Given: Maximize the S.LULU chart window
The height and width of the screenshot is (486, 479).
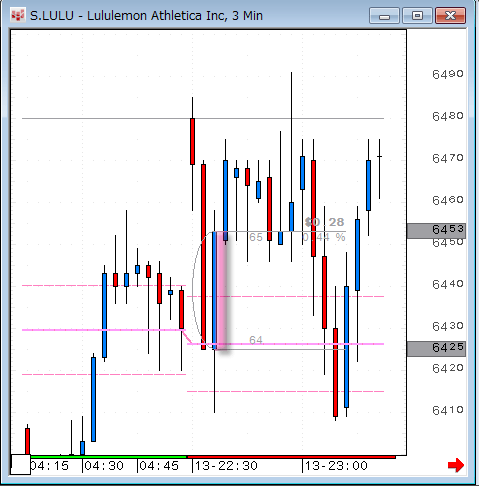Looking at the screenshot, I should tap(417, 16).
